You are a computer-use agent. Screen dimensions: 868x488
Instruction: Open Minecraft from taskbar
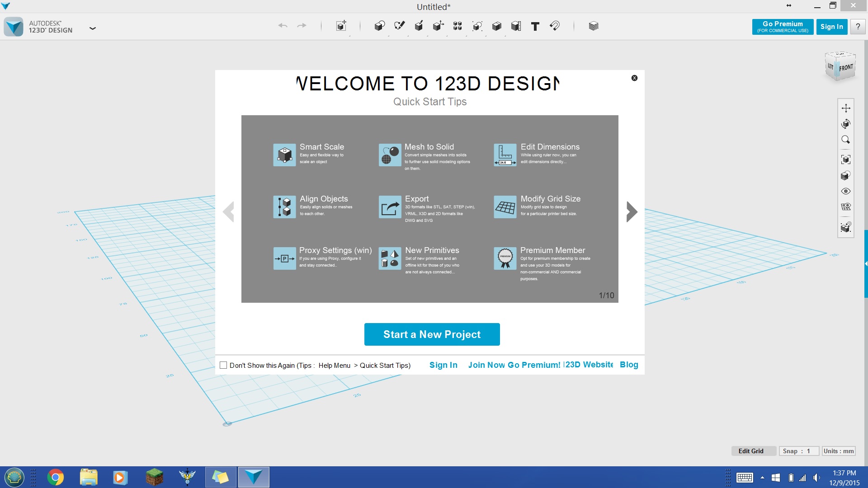pos(154,477)
